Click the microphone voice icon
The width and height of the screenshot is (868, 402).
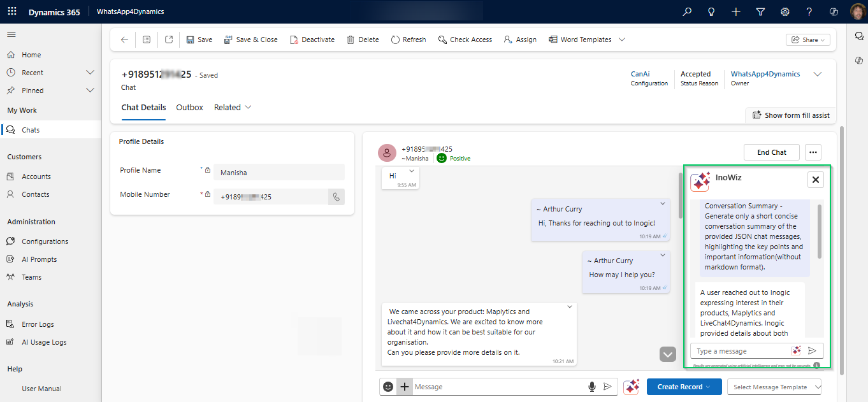tap(592, 387)
